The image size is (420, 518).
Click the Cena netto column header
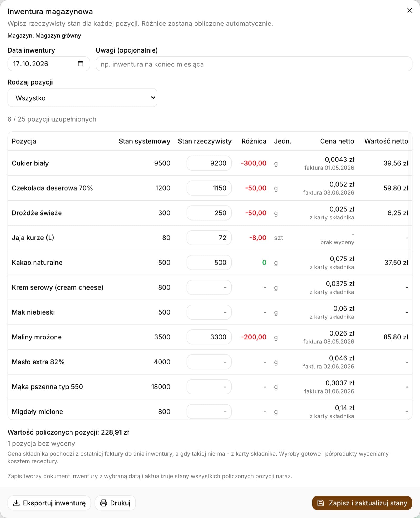[337, 141]
